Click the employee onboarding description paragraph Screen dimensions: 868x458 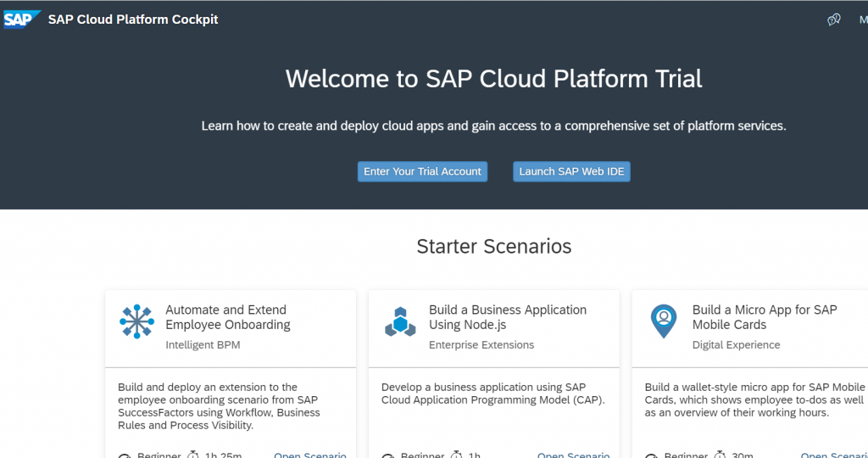219,406
